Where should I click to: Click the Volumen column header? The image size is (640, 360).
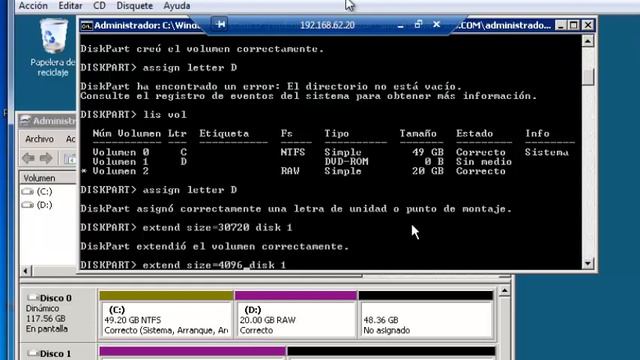coord(48,178)
